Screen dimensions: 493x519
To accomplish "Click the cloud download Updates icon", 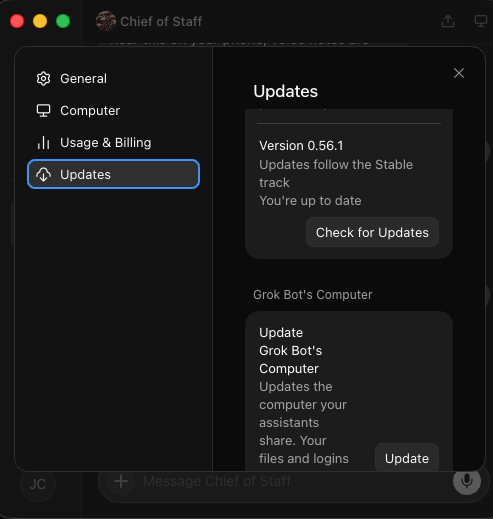I will point(43,174).
